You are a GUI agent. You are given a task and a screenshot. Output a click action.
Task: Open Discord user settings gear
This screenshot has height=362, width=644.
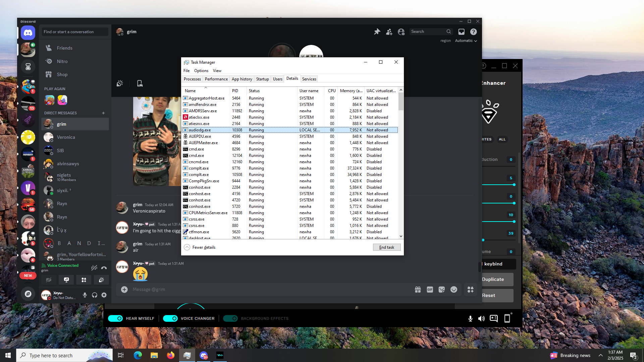pos(104,295)
